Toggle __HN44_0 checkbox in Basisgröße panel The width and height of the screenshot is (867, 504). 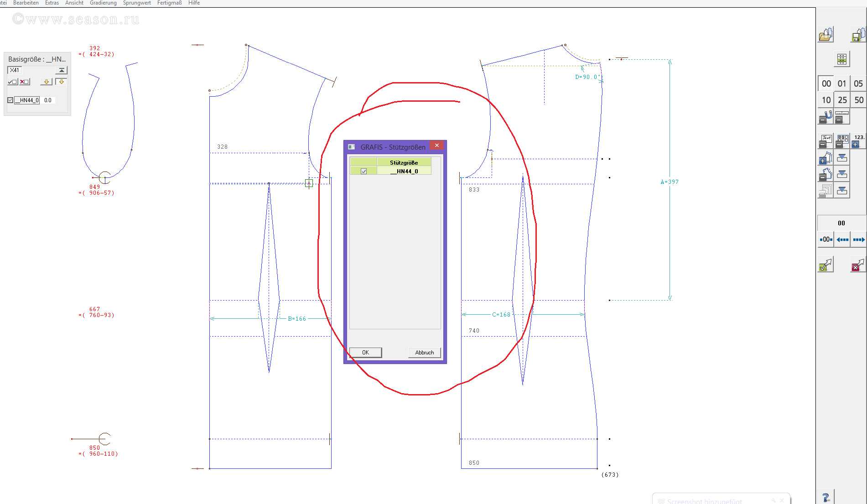click(10, 100)
